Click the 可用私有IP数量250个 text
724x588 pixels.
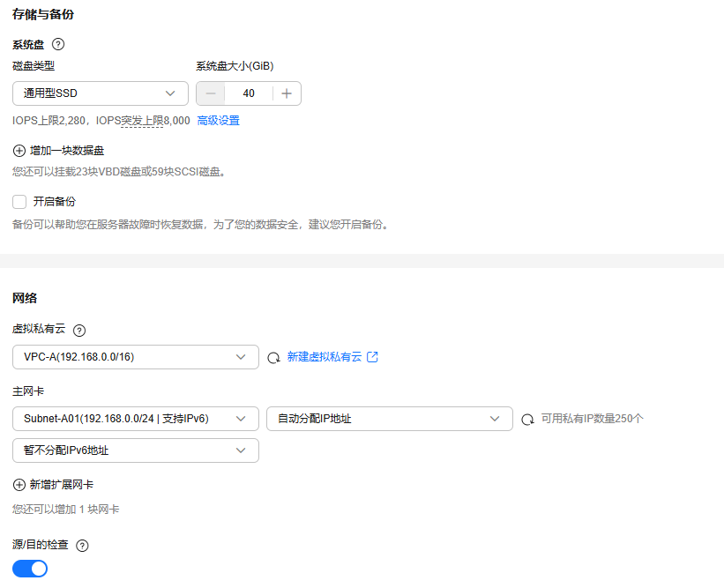tap(593, 419)
